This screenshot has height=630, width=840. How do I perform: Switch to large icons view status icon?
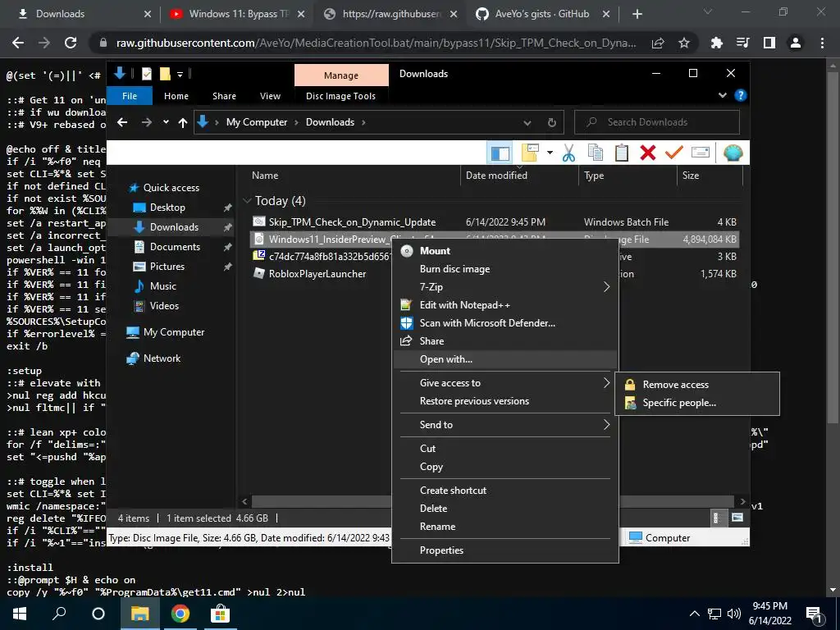click(x=737, y=518)
